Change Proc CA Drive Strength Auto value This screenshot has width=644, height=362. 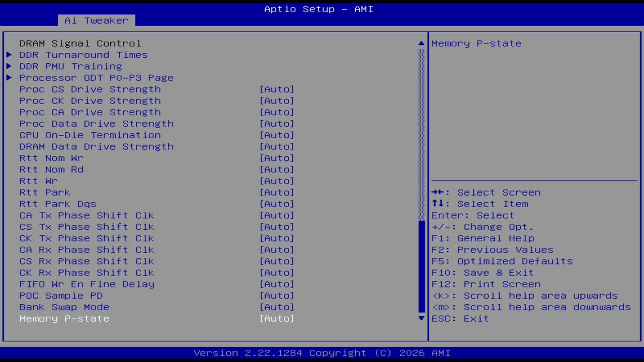pos(277,113)
